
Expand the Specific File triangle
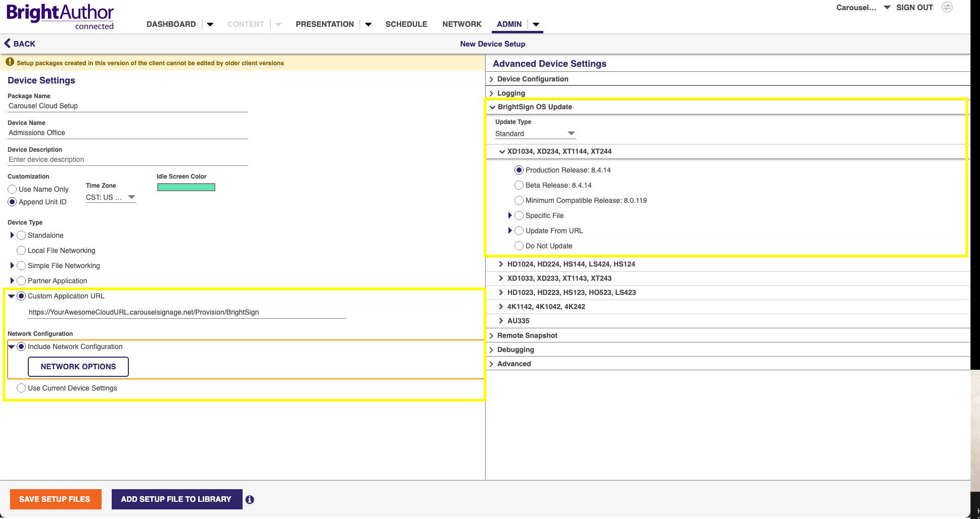510,215
